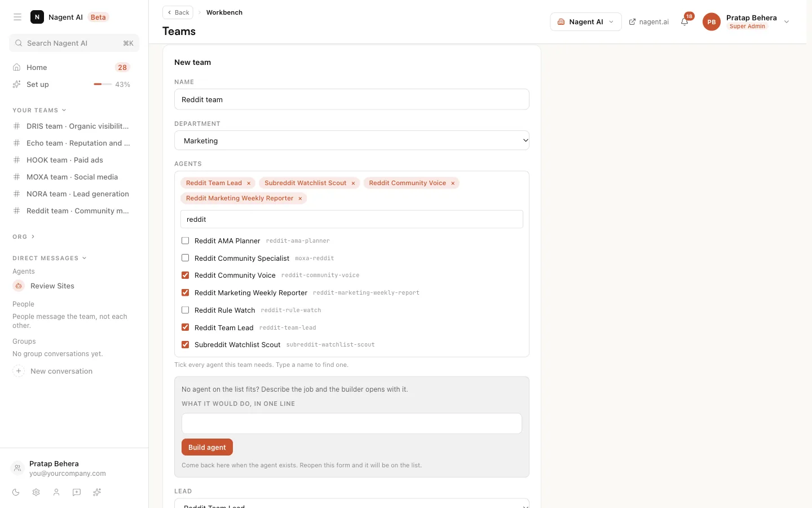The image size is (812, 508).
Task: Open the user menu chevron next to Pratap Behera
Action: (x=787, y=22)
